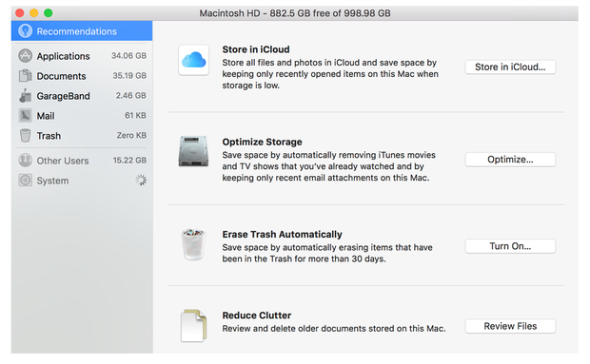Click the Macintosh HD window title
Viewport: 590px width, 364px height.
(295, 13)
